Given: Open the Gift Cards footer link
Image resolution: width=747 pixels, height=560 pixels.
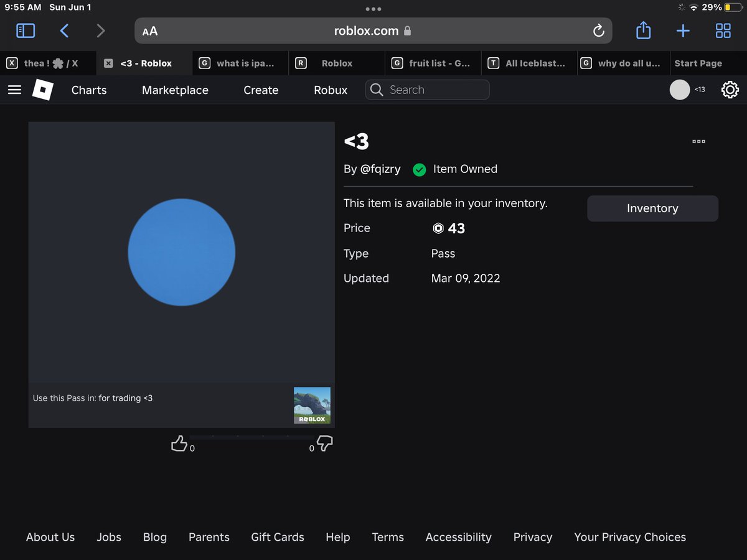Looking at the screenshot, I should pos(278,537).
